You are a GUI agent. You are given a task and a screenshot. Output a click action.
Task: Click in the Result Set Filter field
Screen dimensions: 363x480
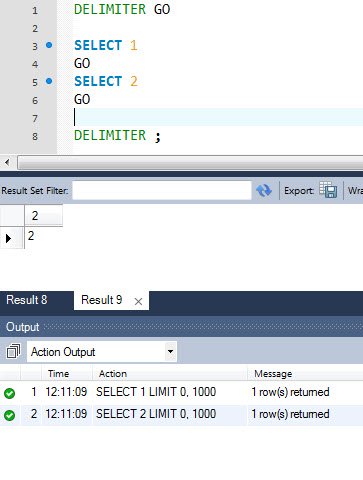[x=162, y=191]
